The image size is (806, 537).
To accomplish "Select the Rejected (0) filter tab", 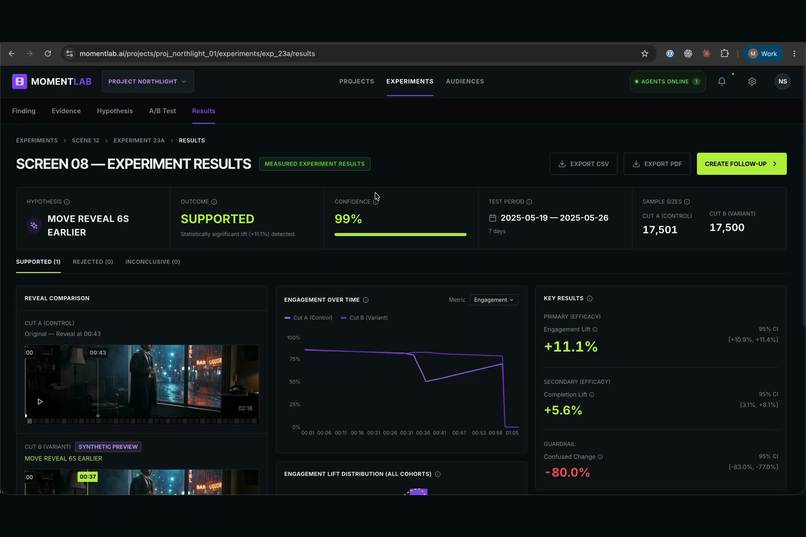I will [93, 262].
